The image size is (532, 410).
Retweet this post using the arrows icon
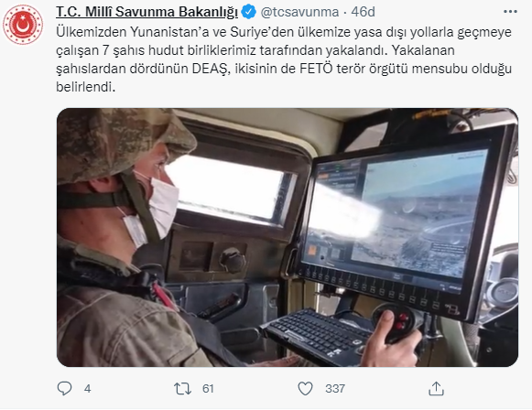pos(182,389)
